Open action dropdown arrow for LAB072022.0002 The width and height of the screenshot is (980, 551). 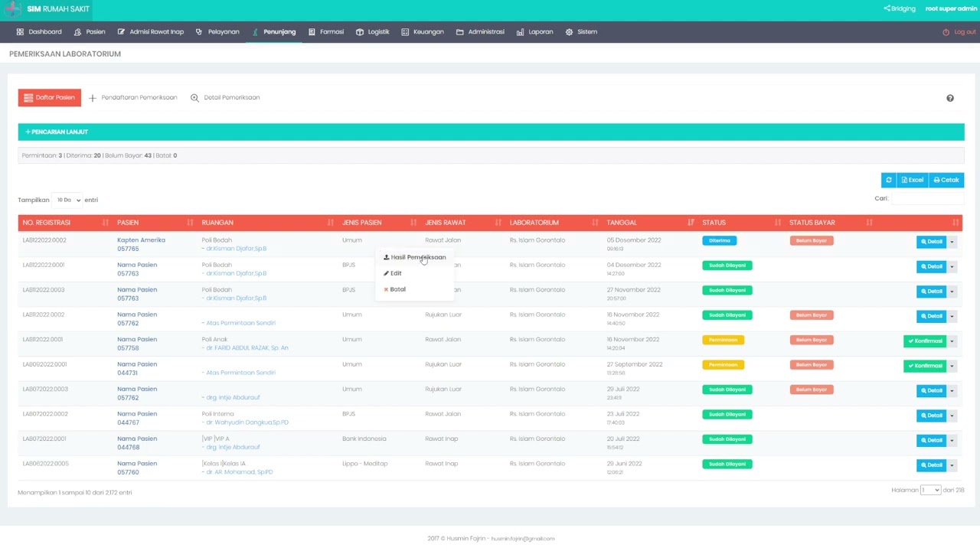pyautogui.click(x=952, y=416)
